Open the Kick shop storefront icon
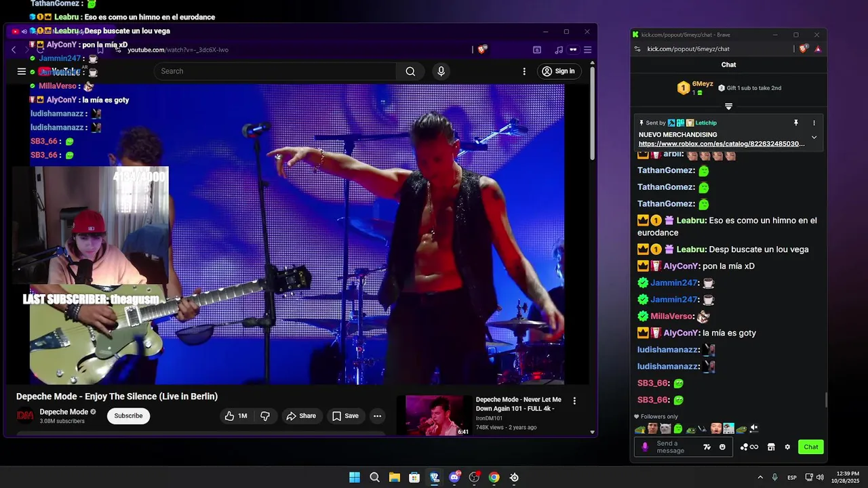The image size is (868, 488). click(x=771, y=447)
